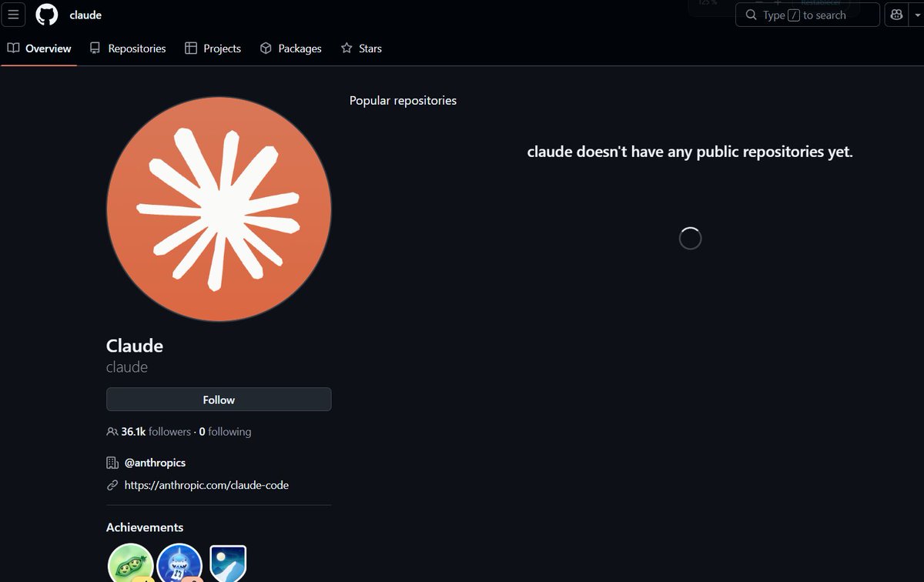View the 36.1k followers list
The image size is (924, 582).
[x=156, y=432]
